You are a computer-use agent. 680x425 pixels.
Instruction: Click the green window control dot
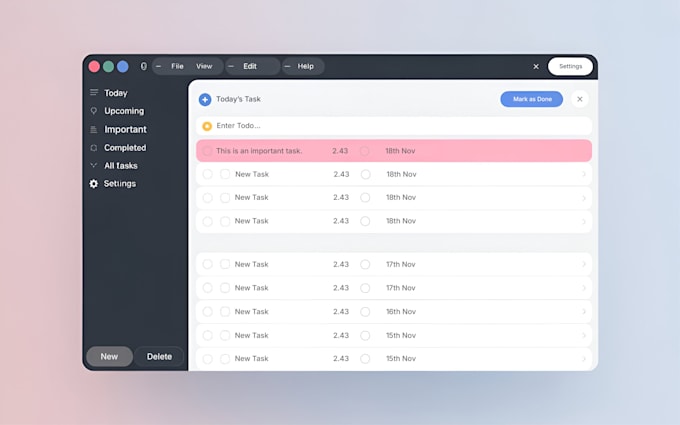108,66
